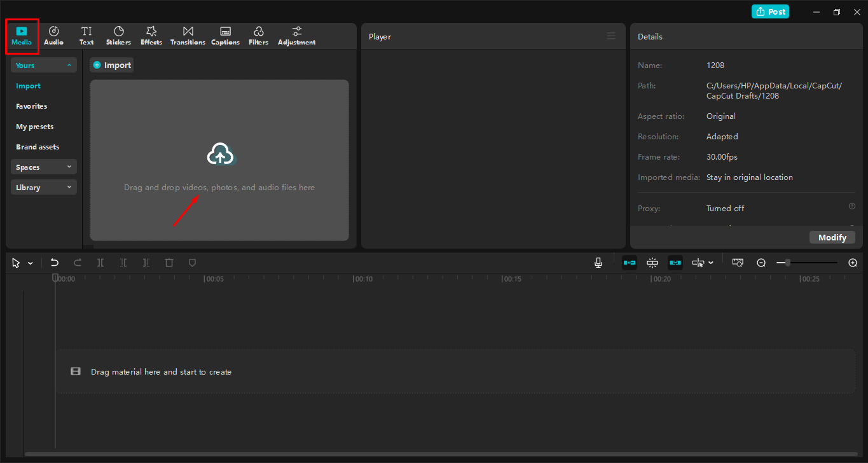Toggle auto ripple in the timeline toolbar
868x463 pixels.
pyautogui.click(x=629, y=262)
